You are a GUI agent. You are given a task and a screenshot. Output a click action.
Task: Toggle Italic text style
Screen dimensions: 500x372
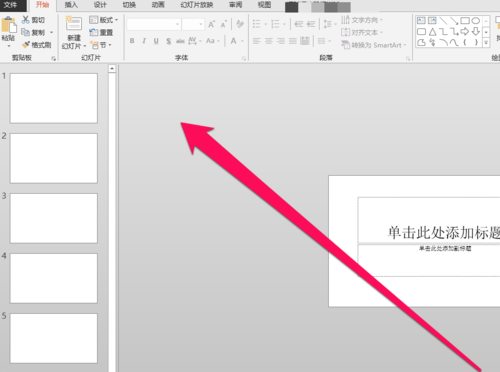(144, 41)
